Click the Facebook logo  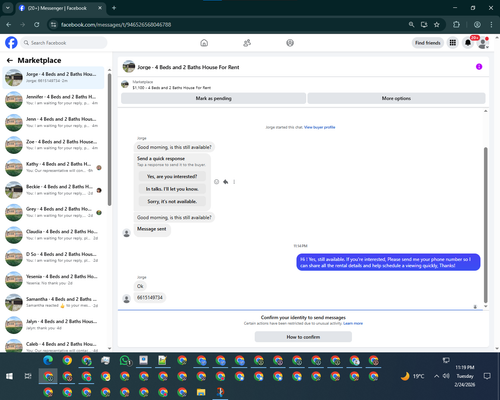point(11,43)
